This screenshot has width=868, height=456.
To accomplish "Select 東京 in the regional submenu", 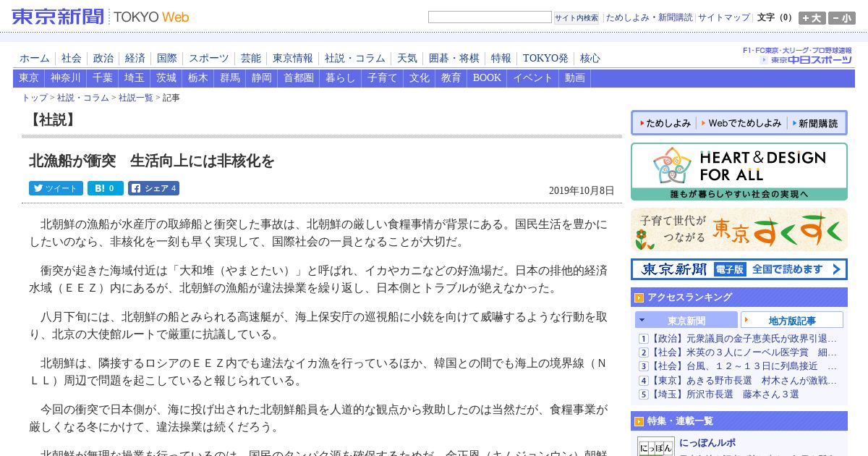I will point(29,78).
